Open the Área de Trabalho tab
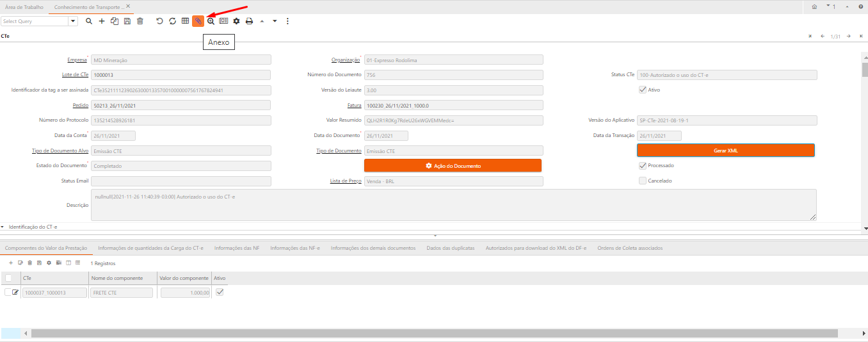Image resolution: width=868 pixels, height=342 pixels. click(24, 6)
